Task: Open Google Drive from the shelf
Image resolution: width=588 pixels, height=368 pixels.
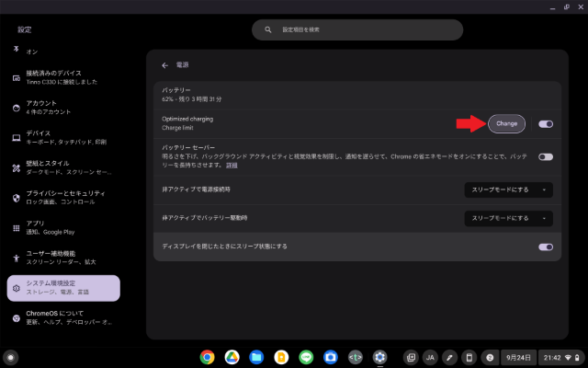Action: 232,356
